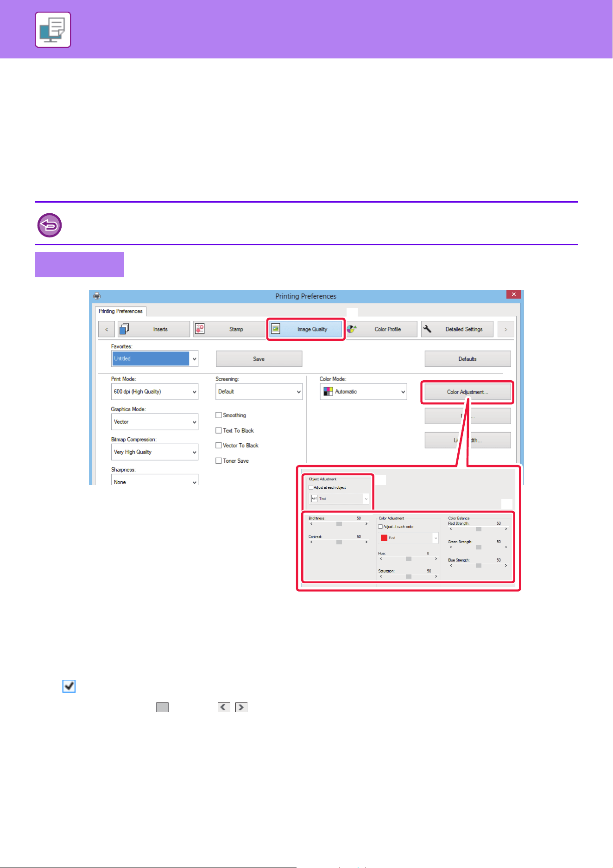Click the Contrast slider thumb
Viewport: 613px width, 868px height.
point(339,542)
